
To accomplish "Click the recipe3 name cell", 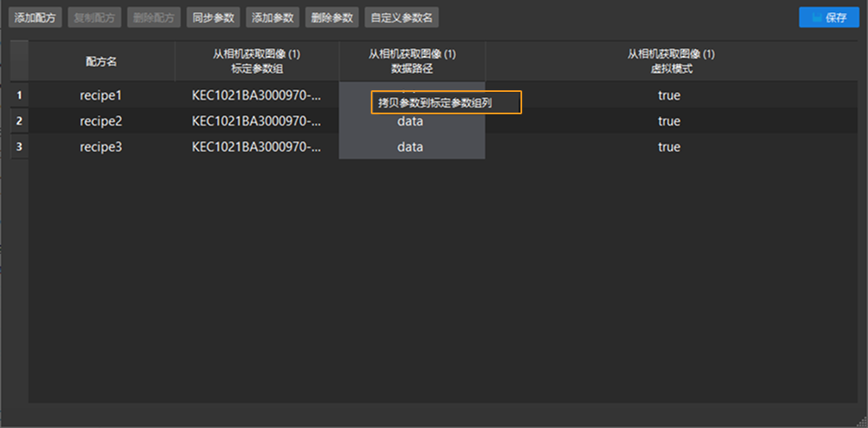I will pyautogui.click(x=102, y=147).
